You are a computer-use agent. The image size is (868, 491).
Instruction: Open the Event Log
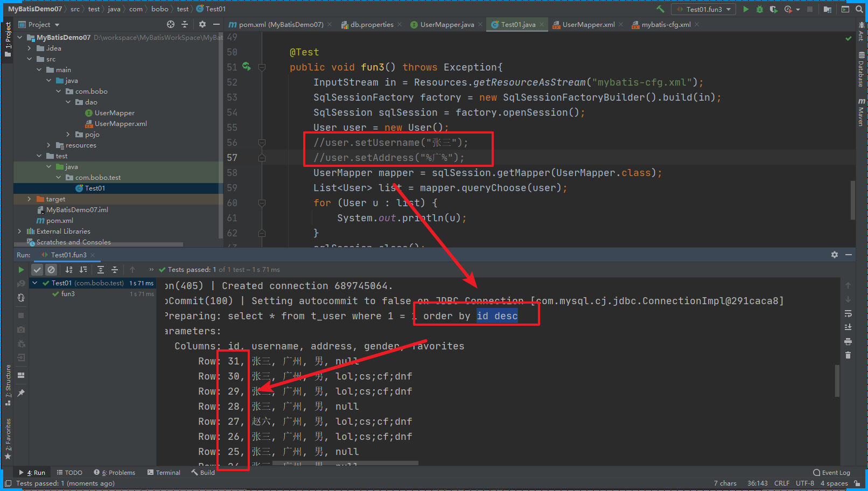(x=832, y=473)
